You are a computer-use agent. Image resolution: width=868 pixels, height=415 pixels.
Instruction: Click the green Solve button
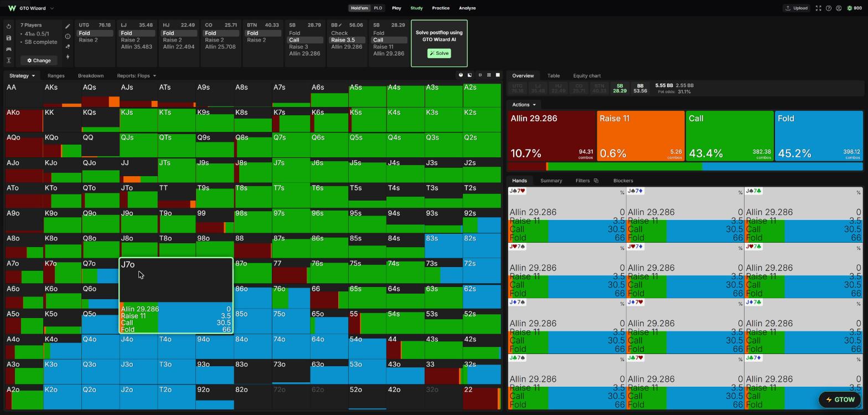click(x=439, y=54)
